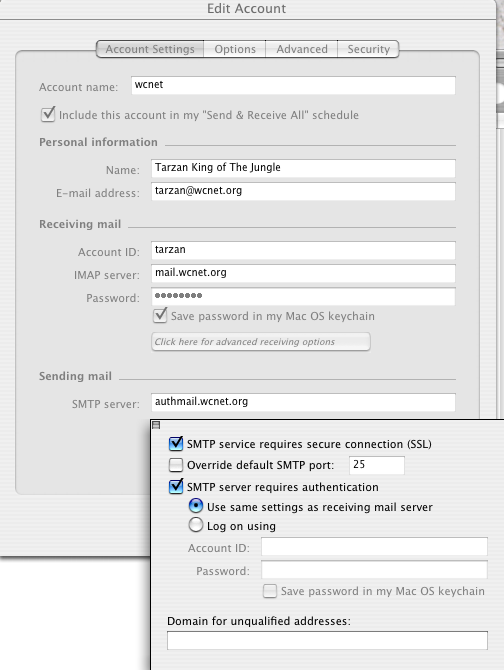Click the Sending mail section heading
Viewport: 504px width, 670px height.
coord(75,376)
